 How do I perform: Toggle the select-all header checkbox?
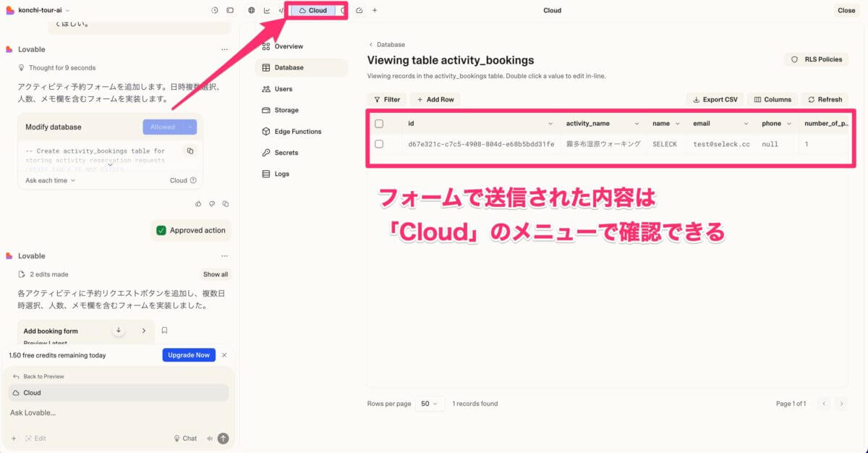click(x=379, y=124)
